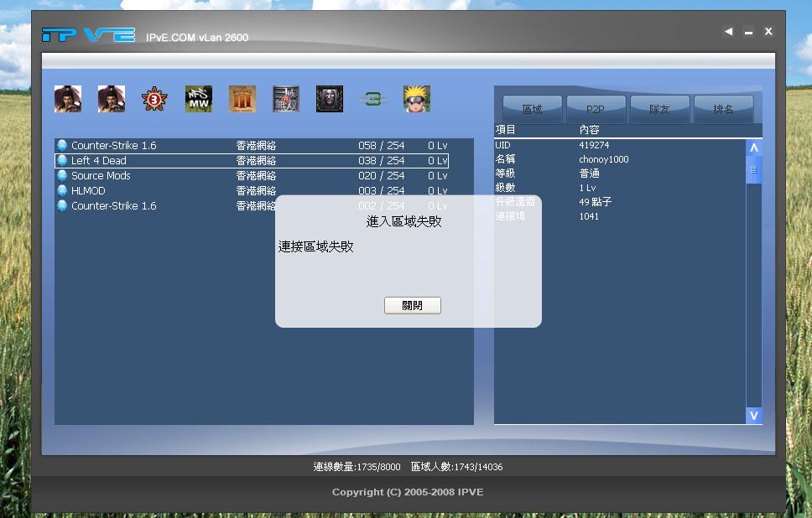Select the first fighter portrait game icon
Viewport: 812px width, 518px height.
click(x=68, y=99)
